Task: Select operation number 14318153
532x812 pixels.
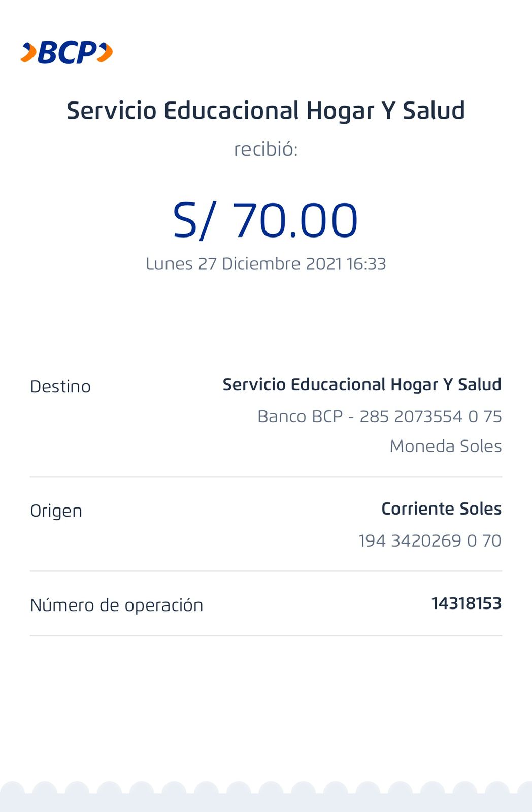Action: click(x=466, y=603)
